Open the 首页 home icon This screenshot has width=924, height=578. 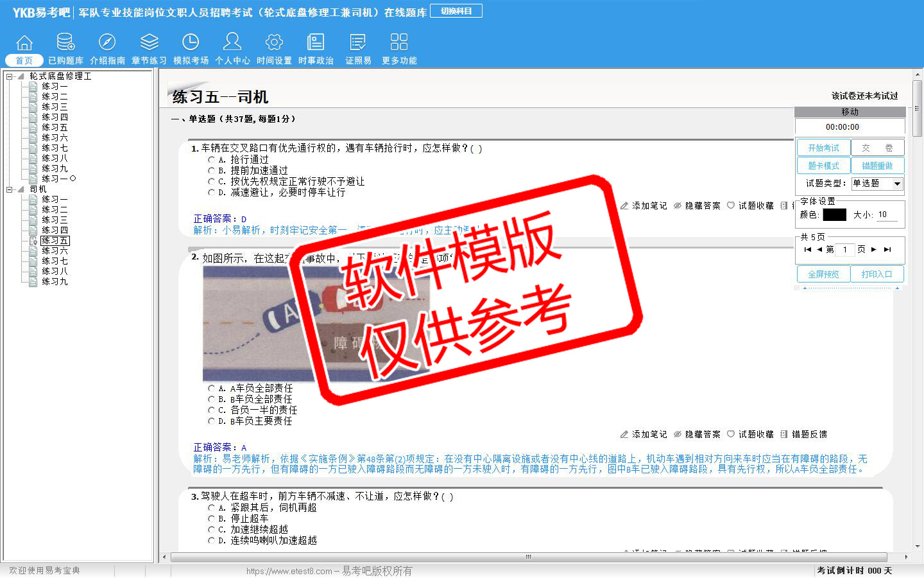click(x=24, y=43)
